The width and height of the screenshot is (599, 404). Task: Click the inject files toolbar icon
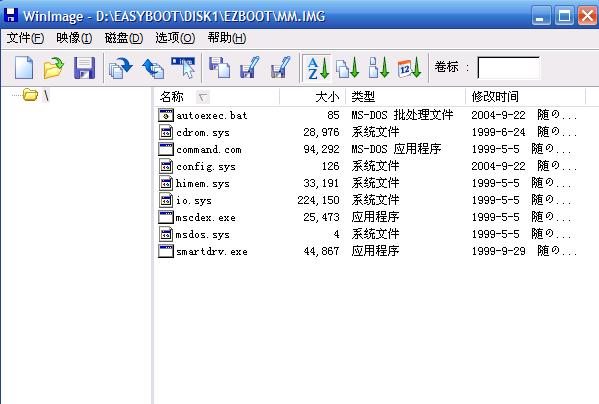click(x=219, y=68)
